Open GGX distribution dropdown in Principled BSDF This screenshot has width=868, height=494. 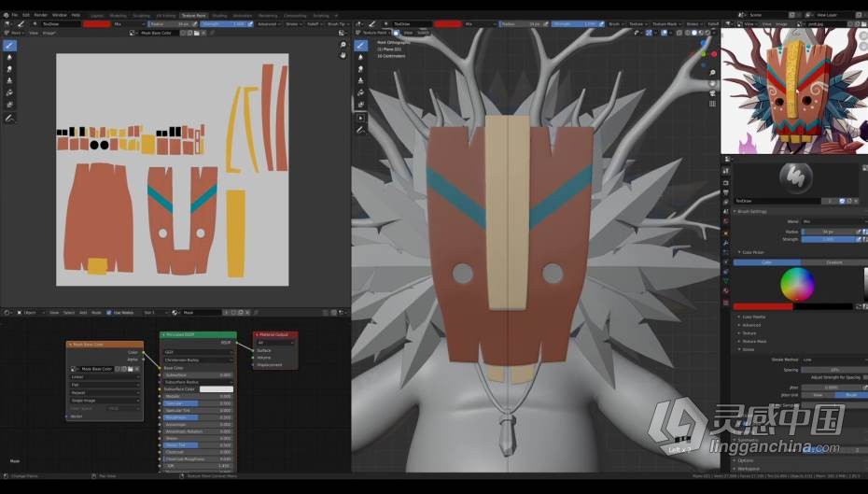(x=198, y=352)
